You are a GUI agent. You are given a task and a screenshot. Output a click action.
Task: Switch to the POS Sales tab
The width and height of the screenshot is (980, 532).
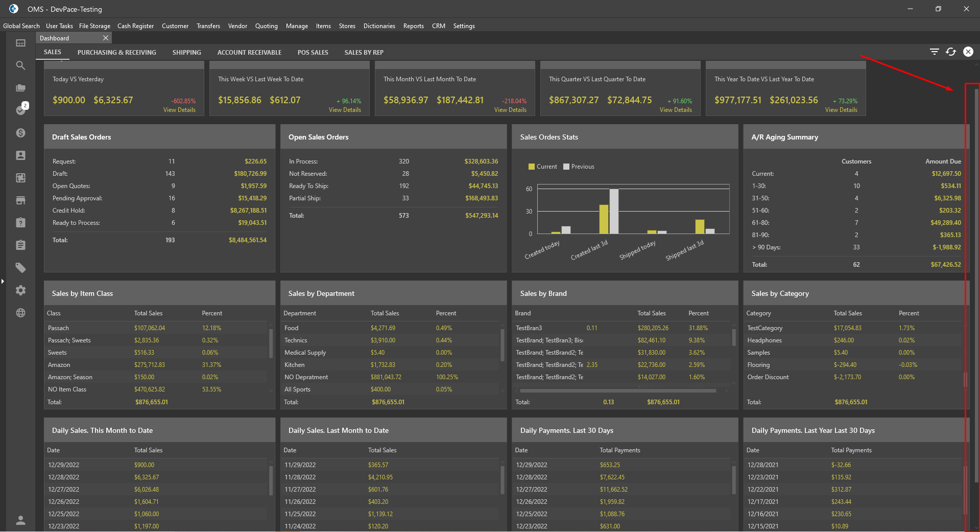click(313, 52)
